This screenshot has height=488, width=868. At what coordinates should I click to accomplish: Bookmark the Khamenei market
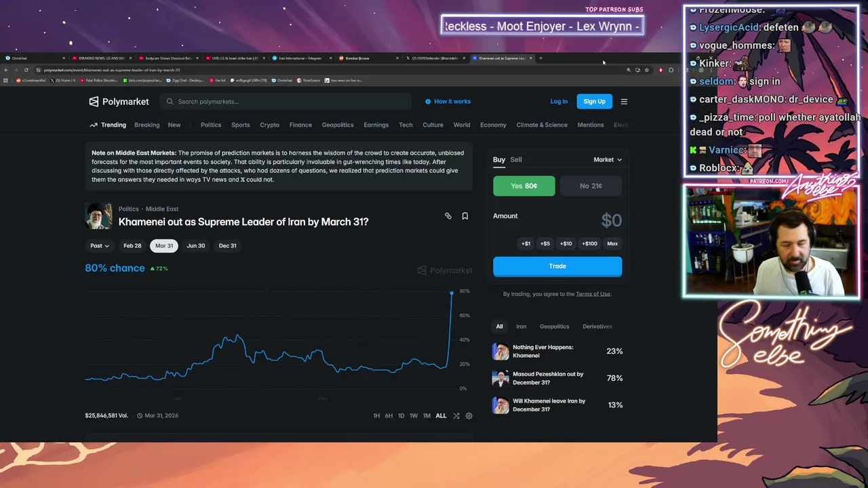click(465, 216)
